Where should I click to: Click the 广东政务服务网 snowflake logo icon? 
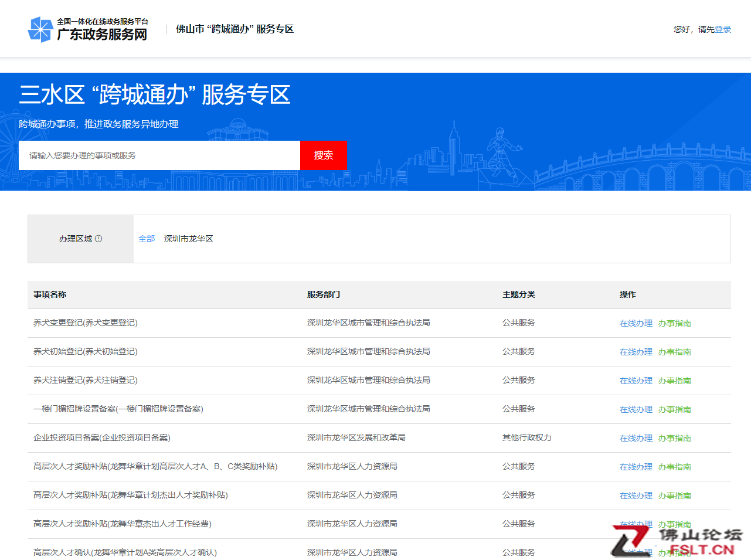40,28
